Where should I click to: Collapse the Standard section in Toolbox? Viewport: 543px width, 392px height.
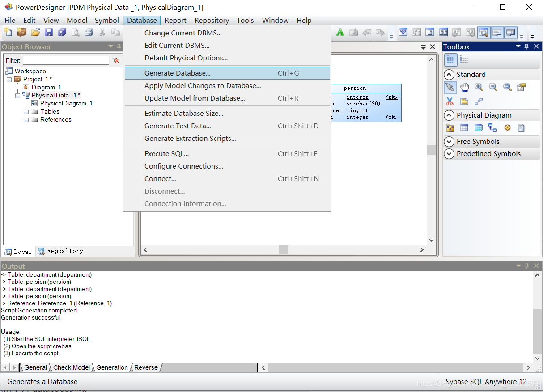[449, 74]
